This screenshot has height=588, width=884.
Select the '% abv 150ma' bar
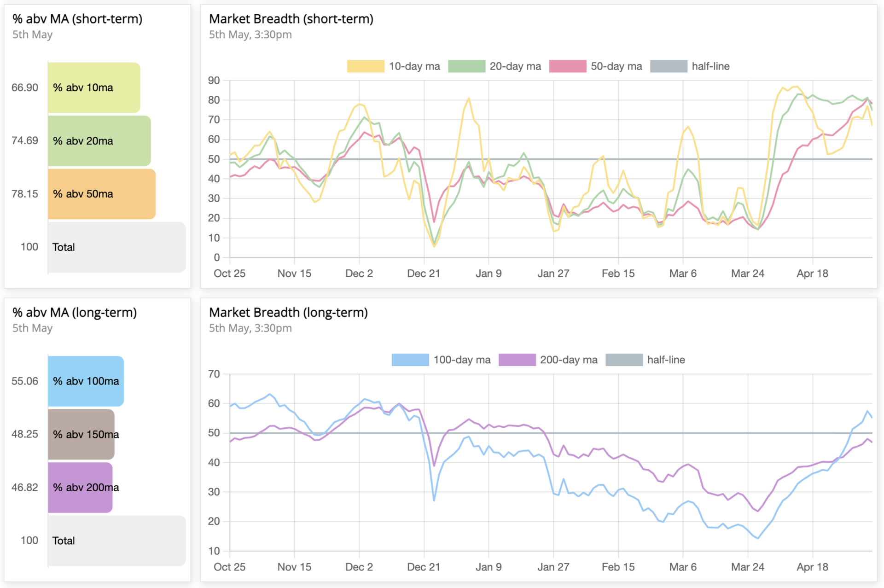coord(81,434)
